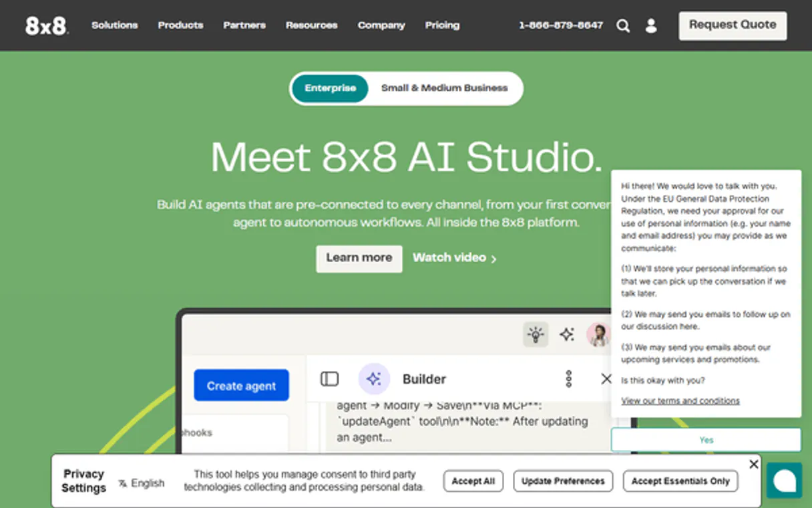Open the chat bubble widget icon
This screenshot has height=508, width=812.
pos(784,480)
